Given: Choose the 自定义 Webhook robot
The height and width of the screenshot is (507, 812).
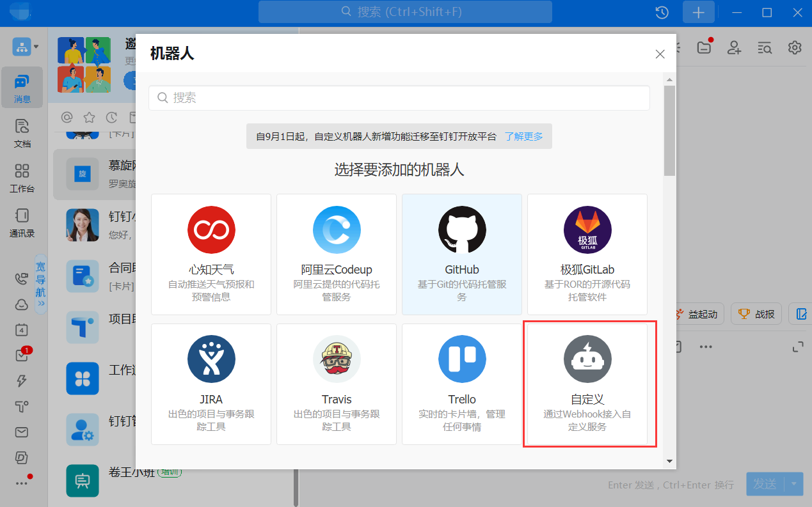Looking at the screenshot, I should pyautogui.click(x=587, y=384).
